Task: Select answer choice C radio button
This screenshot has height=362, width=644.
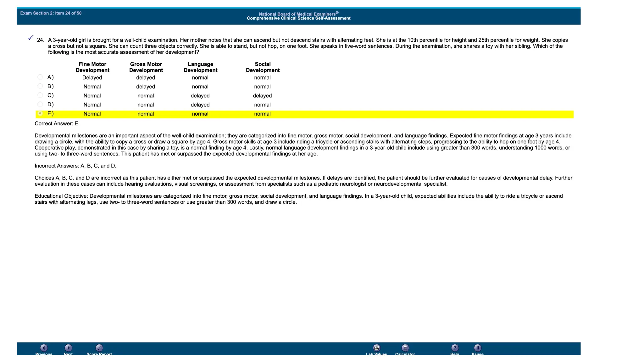Action: pyautogui.click(x=40, y=96)
